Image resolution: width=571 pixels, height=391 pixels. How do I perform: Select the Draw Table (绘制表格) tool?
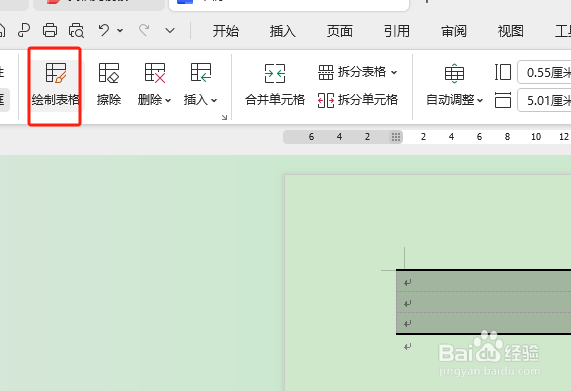coord(55,86)
